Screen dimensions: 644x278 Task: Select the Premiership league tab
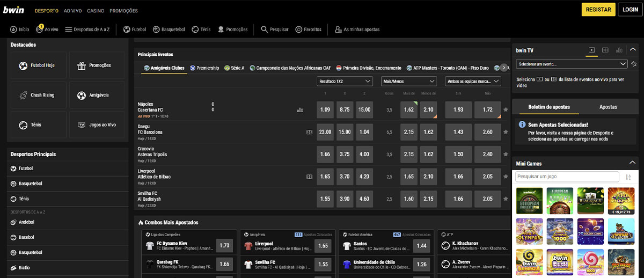[204, 68]
